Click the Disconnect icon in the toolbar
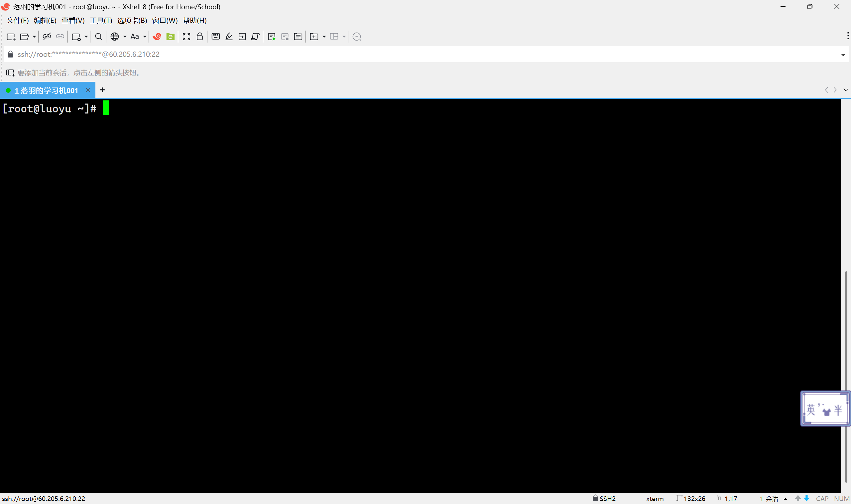 tap(47, 36)
